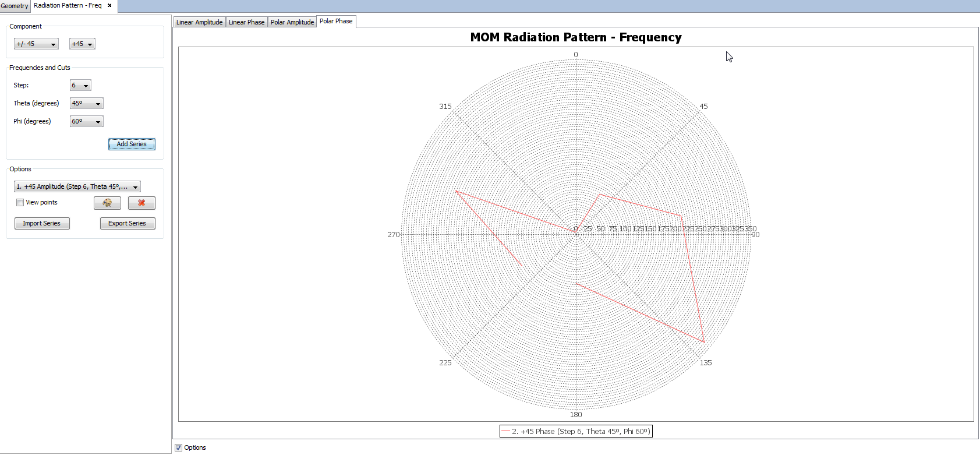Screen dimensions: 980x455
Task: Click the color palette icon button
Action: (107, 203)
